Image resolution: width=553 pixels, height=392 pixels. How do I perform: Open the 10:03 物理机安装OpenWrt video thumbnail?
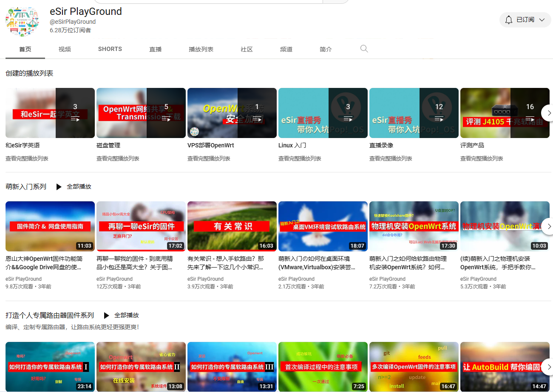coord(505,226)
